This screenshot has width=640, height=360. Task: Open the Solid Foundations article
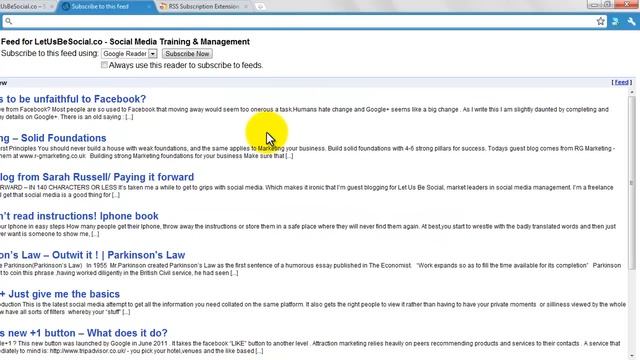pos(53,138)
